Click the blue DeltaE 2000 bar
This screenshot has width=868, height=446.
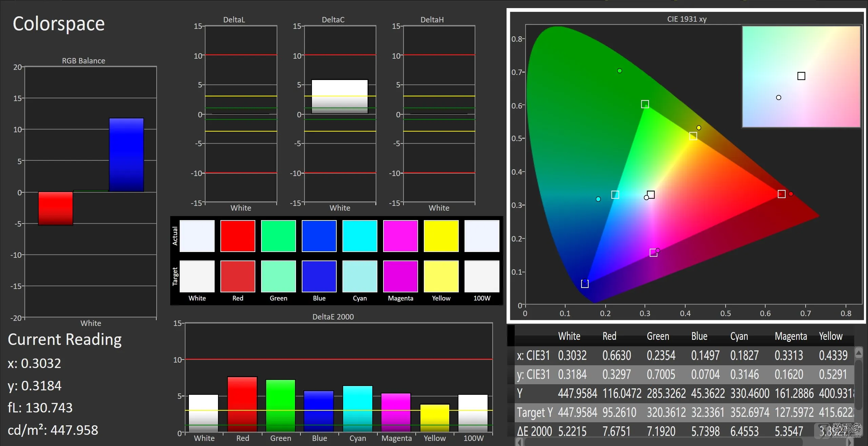click(319, 411)
